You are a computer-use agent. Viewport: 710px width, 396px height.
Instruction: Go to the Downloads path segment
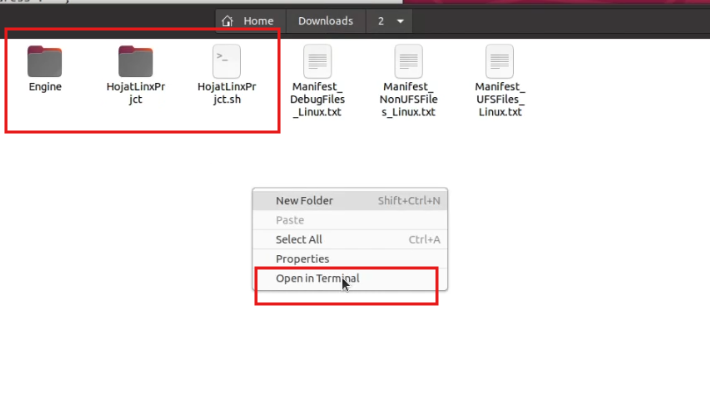pos(326,21)
